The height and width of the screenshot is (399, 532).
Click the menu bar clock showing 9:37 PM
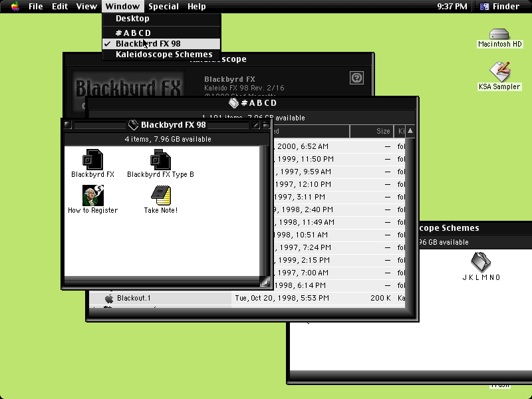click(x=452, y=7)
